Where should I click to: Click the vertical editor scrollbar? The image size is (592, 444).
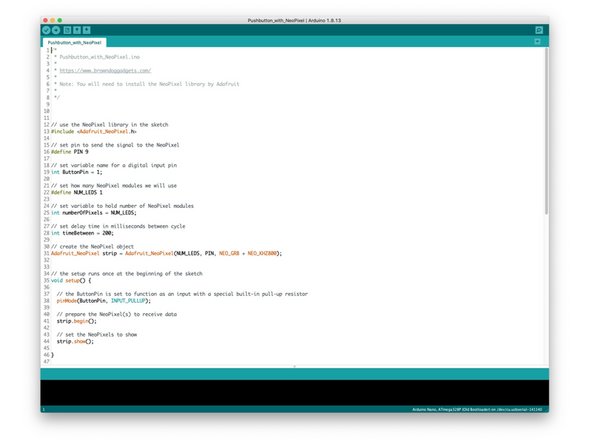(546, 131)
